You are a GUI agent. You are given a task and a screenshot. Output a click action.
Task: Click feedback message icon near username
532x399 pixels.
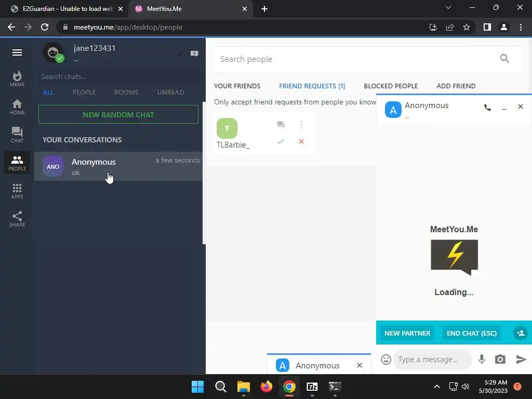[194, 54]
